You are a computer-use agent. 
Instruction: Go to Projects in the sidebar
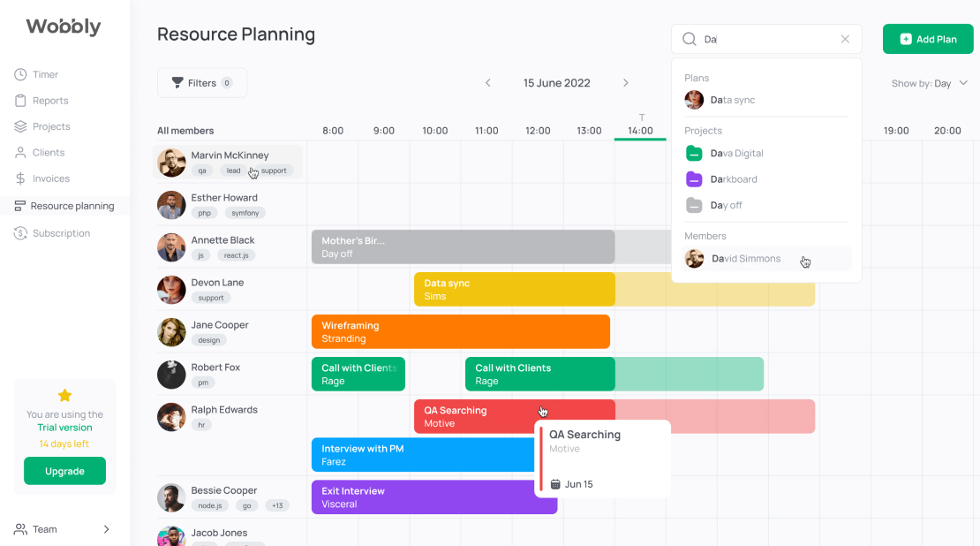point(41,126)
